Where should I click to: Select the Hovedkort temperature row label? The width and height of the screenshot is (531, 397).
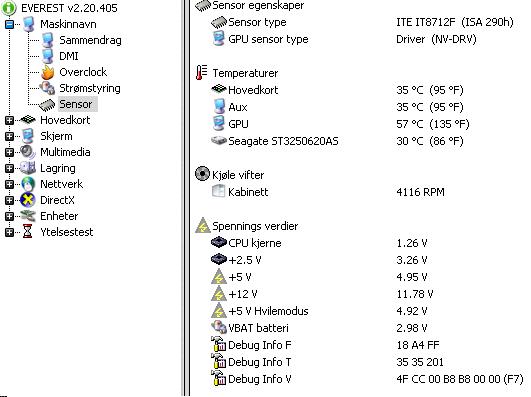(x=253, y=90)
